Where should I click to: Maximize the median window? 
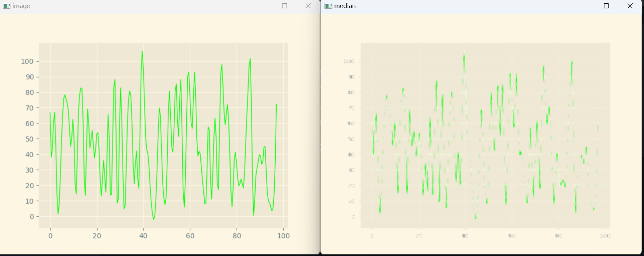click(x=606, y=6)
